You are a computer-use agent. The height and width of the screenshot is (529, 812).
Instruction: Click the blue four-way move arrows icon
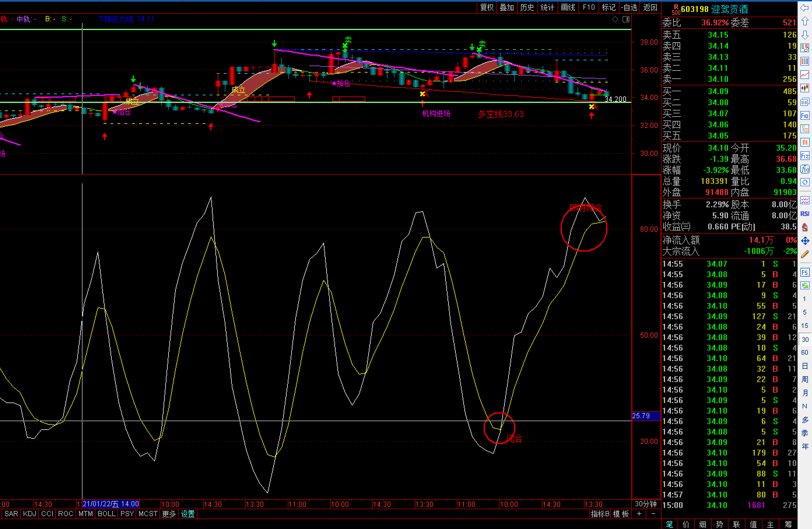(804, 241)
